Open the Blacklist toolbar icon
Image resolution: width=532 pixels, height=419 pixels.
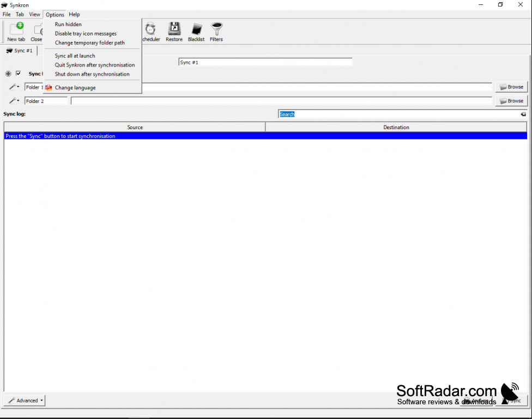196,32
